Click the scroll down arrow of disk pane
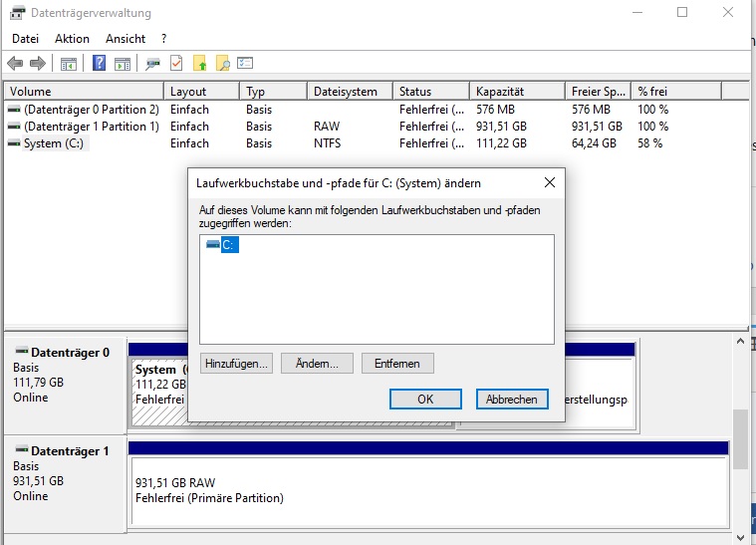The height and width of the screenshot is (545, 756). coord(740,537)
